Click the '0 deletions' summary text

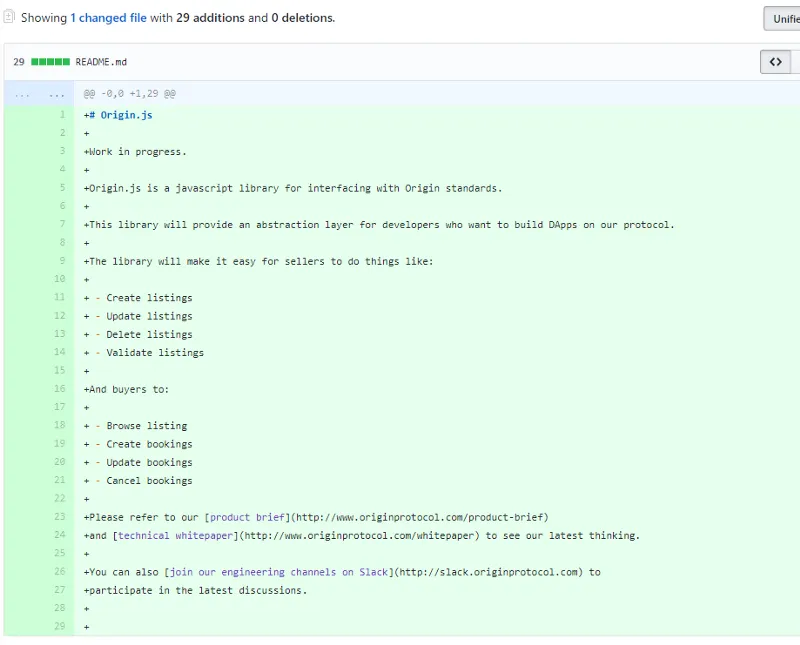[303, 18]
